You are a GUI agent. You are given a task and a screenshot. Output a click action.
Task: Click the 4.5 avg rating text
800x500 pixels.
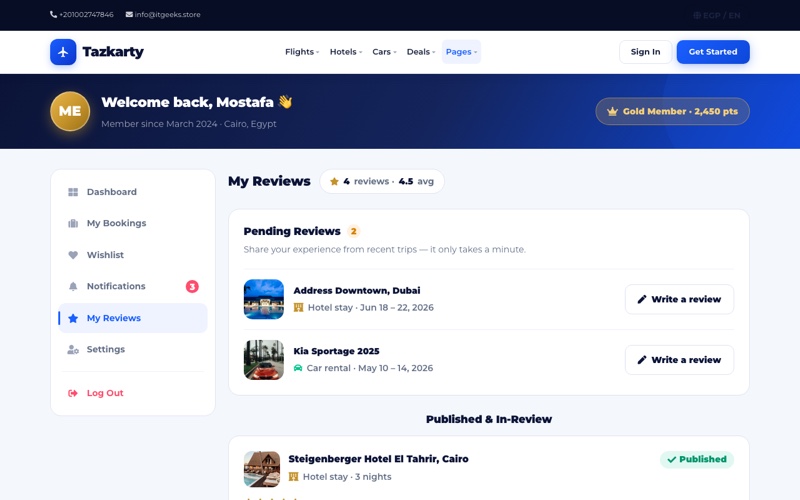416,182
